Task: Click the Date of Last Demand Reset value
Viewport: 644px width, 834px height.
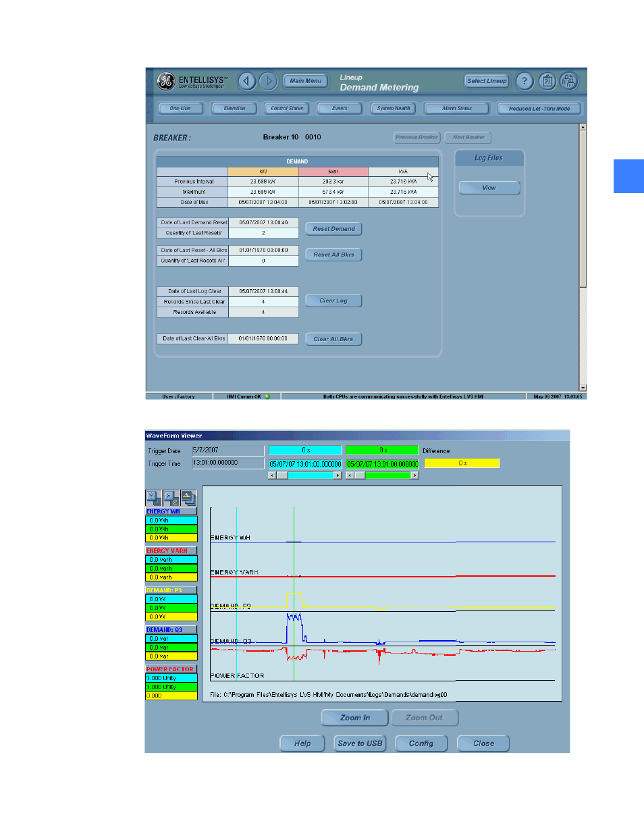Action: [264, 222]
